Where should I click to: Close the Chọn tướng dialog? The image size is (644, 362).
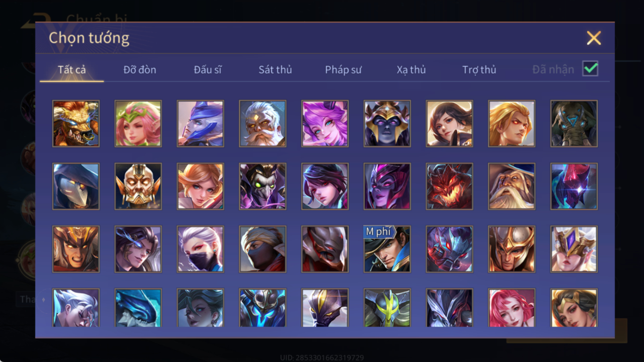(593, 38)
